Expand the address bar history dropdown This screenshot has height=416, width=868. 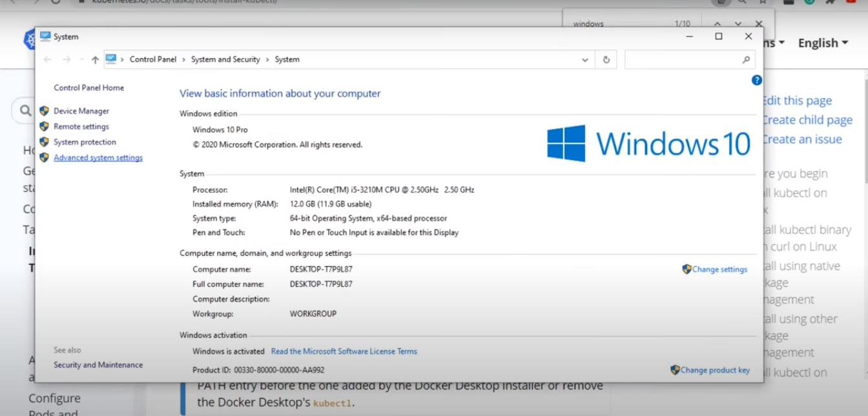[584, 59]
